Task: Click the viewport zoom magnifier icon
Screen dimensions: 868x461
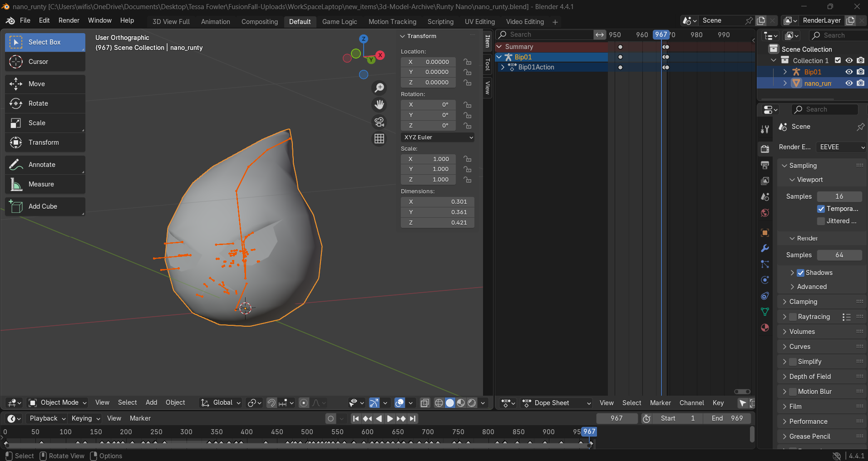Action: [x=379, y=88]
